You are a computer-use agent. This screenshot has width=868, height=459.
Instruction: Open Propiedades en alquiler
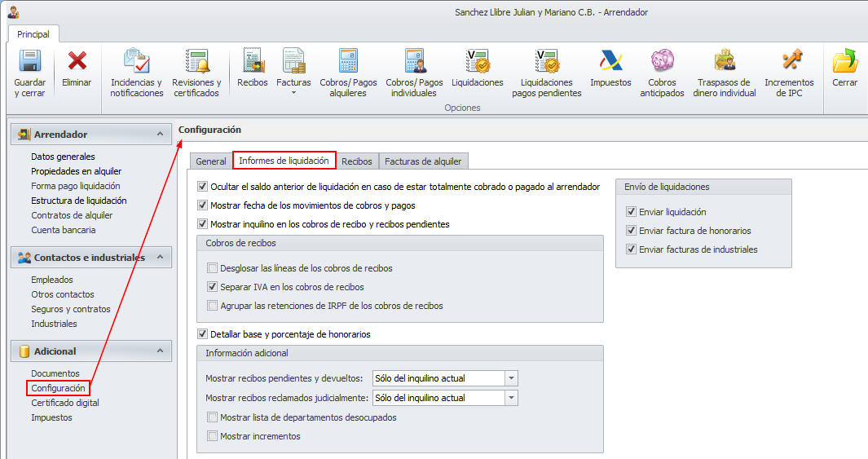(x=77, y=172)
